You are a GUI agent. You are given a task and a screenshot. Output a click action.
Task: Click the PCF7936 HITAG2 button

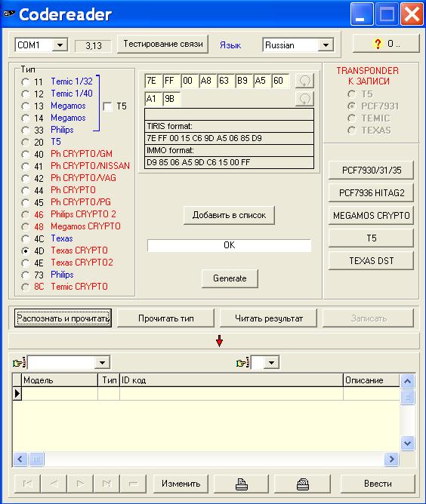[372, 193]
